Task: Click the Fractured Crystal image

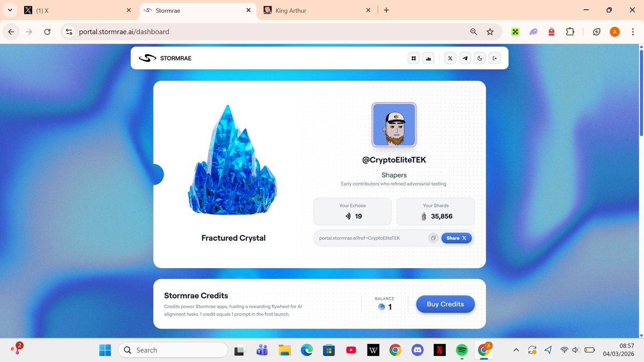Action: [232, 161]
